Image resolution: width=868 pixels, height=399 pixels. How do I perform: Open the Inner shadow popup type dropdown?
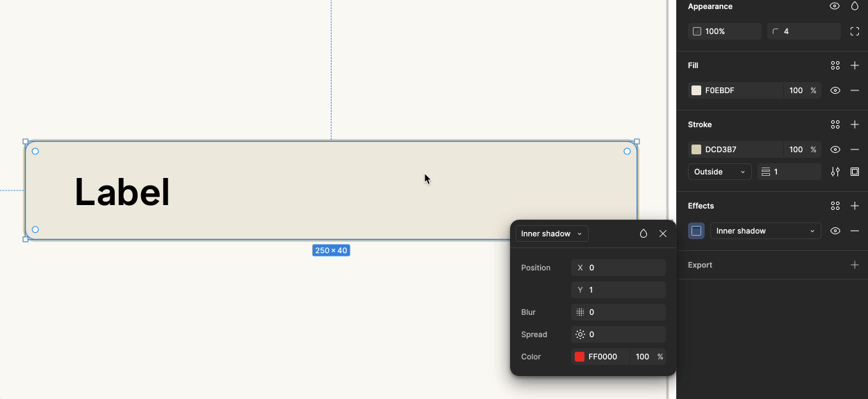click(552, 234)
